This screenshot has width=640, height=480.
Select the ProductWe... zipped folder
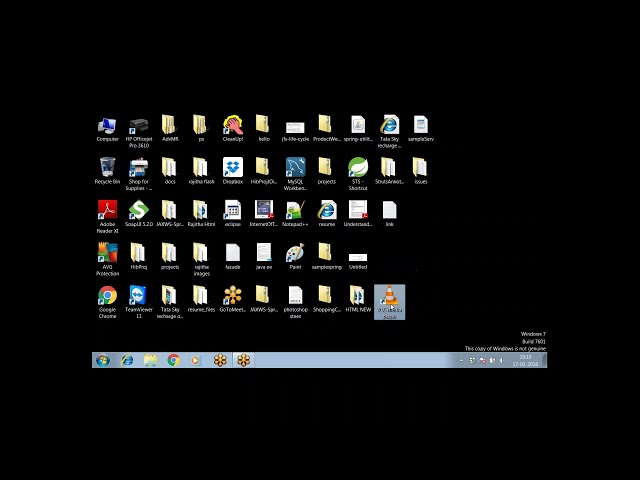click(x=327, y=129)
